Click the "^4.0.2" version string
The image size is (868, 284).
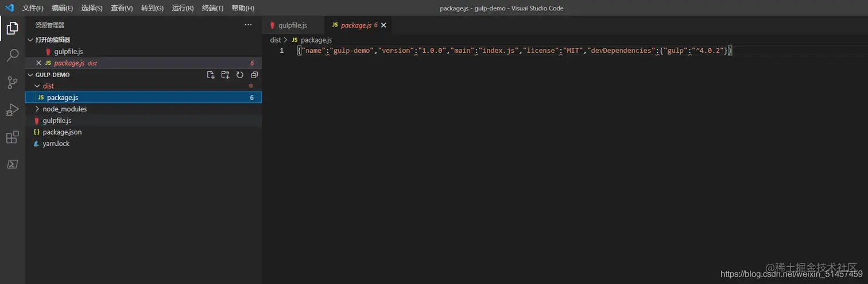708,51
